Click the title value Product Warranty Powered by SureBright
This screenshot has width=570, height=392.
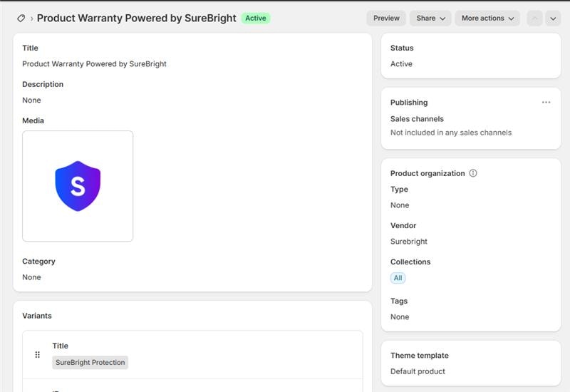pos(94,64)
